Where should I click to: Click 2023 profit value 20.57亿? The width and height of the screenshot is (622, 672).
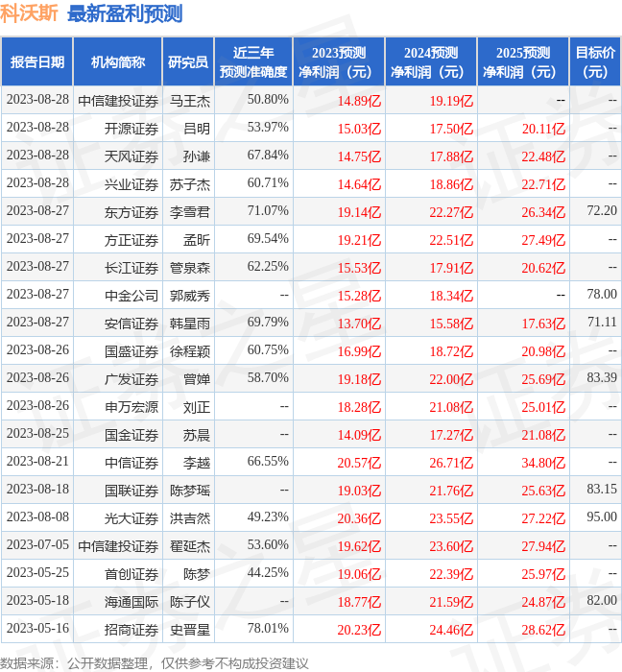359,463
